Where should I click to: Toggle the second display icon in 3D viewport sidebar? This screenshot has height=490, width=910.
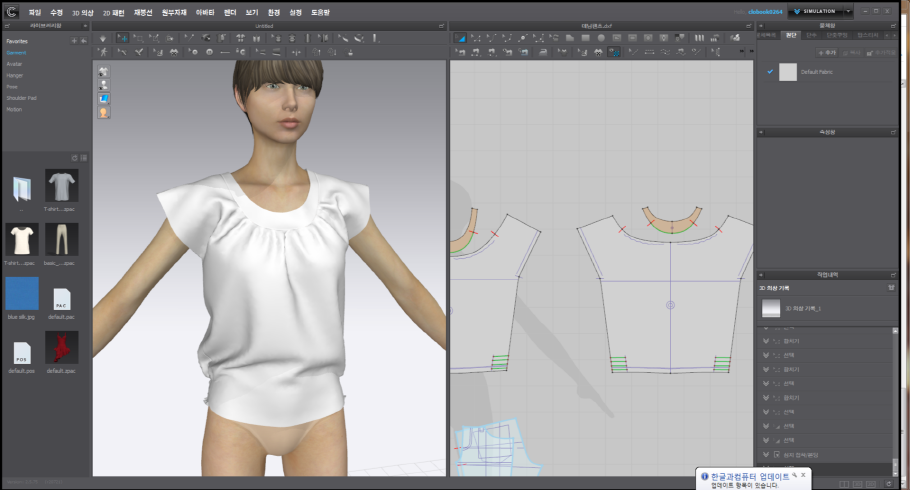pyautogui.click(x=103, y=85)
